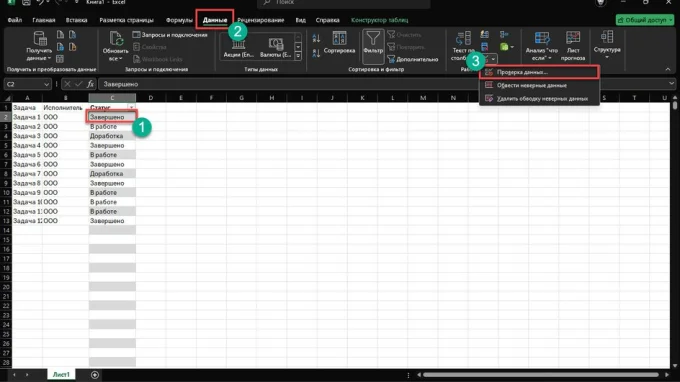Click the Общий доступ share button
Viewport: 680px width, 382px height.
tap(644, 20)
